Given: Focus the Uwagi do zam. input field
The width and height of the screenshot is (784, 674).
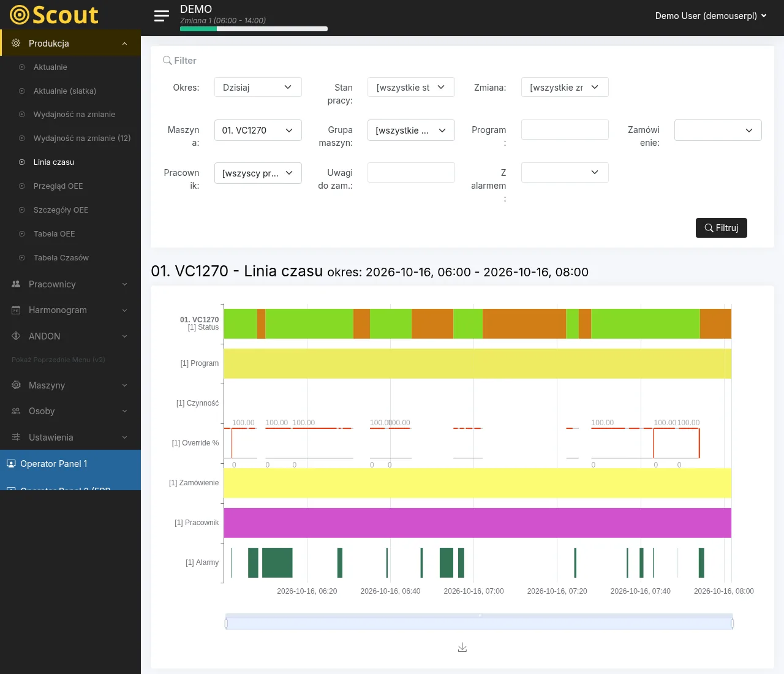Looking at the screenshot, I should (411, 172).
